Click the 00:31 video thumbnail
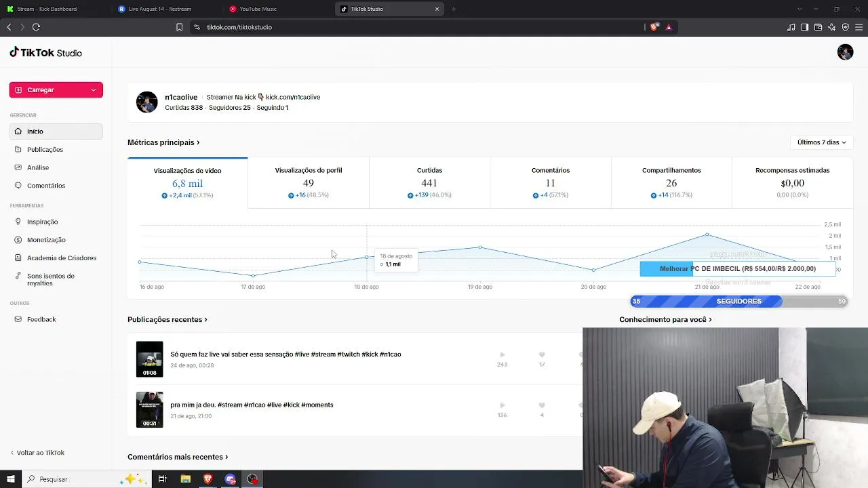Screen dimensions: 868x488 click(149, 409)
